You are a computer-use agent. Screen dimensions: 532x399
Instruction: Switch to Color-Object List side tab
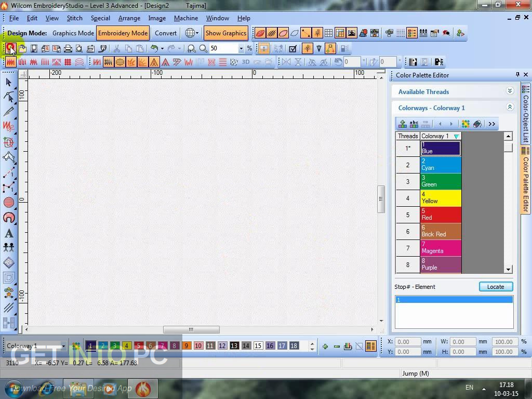click(x=526, y=114)
